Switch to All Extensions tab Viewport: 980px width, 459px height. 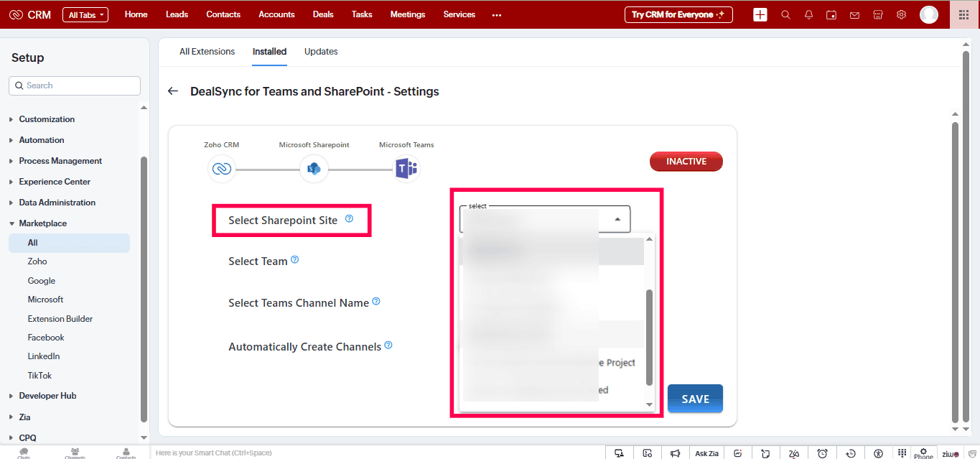207,52
